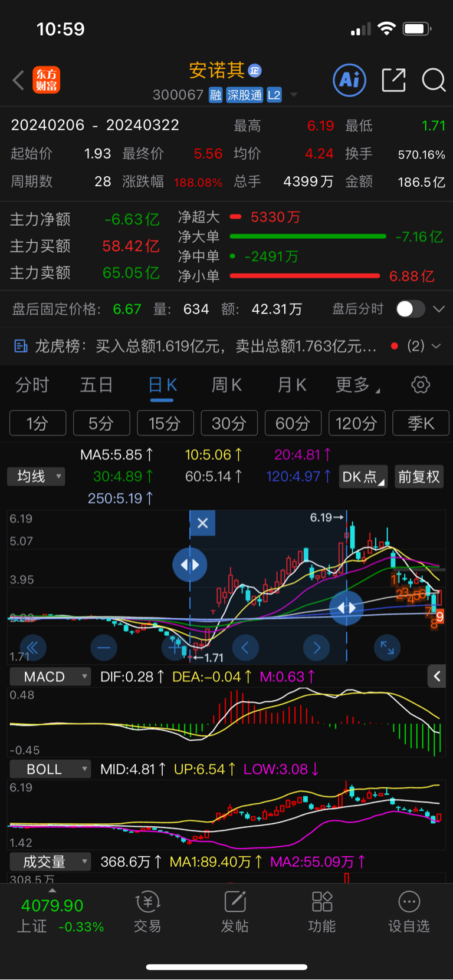Viewport: 453px width, 980px height.
Task: Switch to 周K tab
Action: [226, 385]
